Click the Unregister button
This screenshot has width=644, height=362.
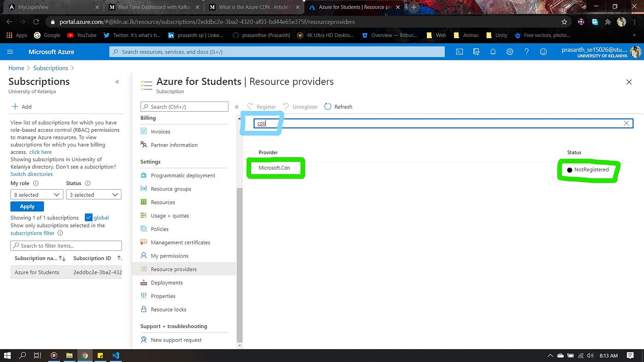300,107
